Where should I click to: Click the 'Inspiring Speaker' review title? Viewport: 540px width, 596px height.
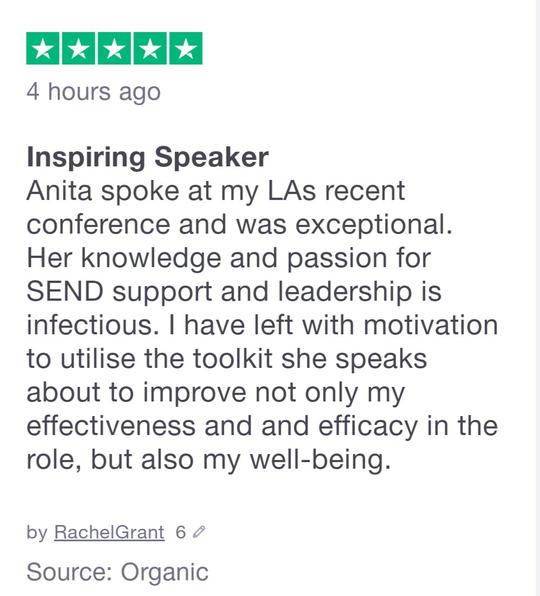[x=147, y=157]
